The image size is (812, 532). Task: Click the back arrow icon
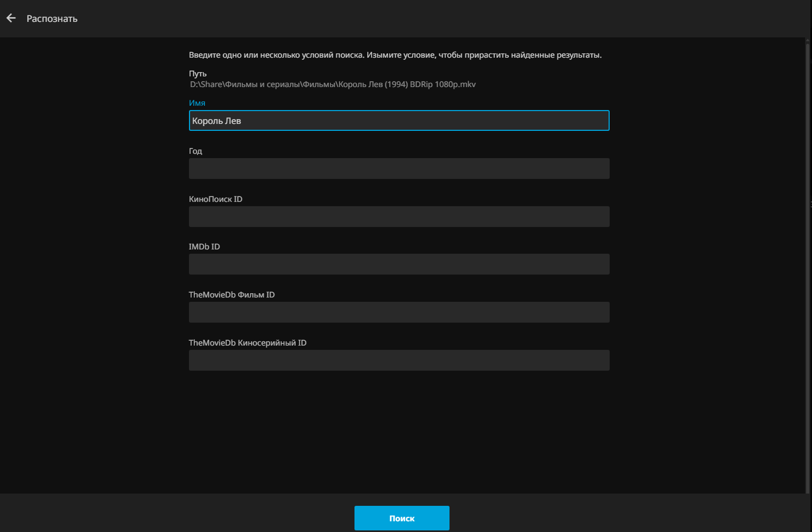11,18
